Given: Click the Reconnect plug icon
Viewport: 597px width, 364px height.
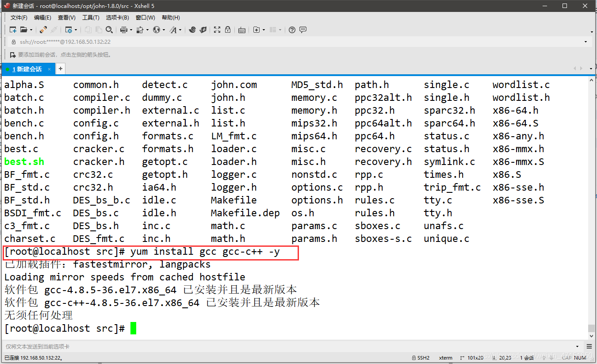Looking at the screenshot, I should click(43, 30).
